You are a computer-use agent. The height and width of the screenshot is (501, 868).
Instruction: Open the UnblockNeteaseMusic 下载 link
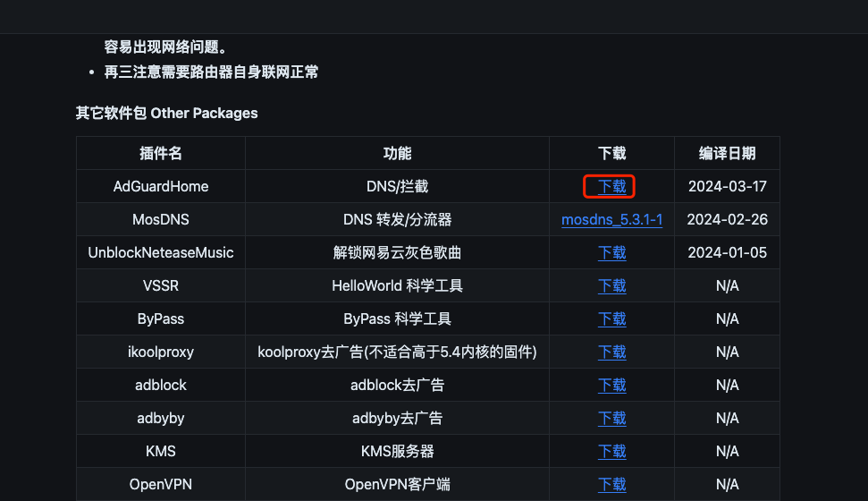pos(611,252)
